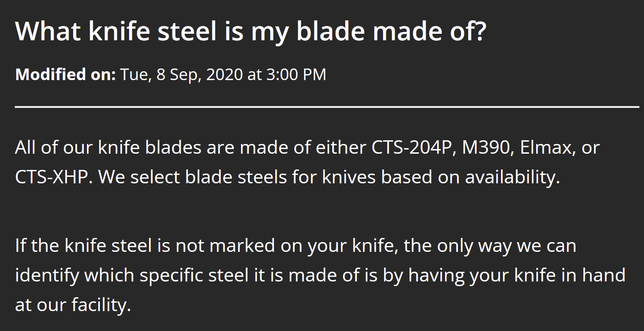Click the article title heading

point(250,31)
